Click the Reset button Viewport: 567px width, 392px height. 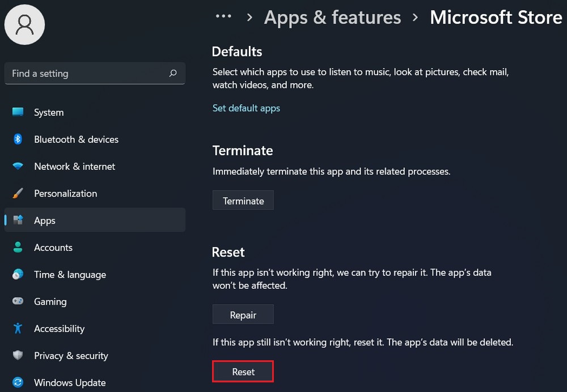click(x=243, y=372)
